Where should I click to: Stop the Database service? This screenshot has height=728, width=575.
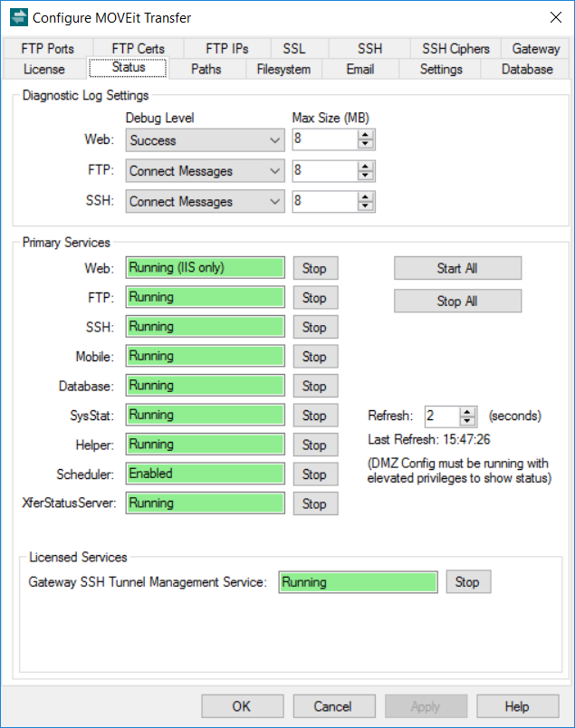coord(315,386)
